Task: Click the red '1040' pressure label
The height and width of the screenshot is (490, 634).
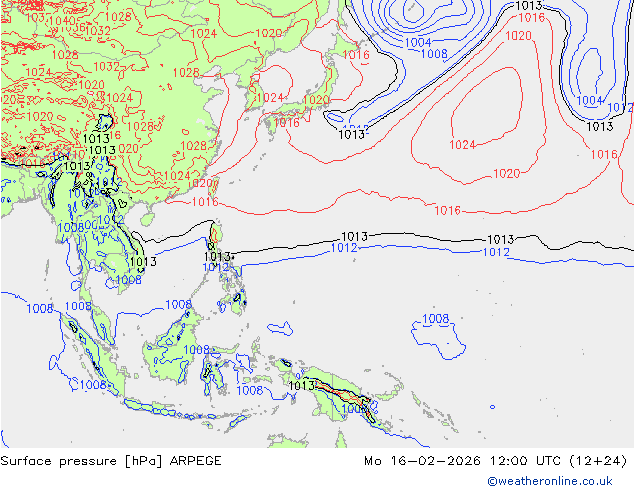Action: coord(63,21)
